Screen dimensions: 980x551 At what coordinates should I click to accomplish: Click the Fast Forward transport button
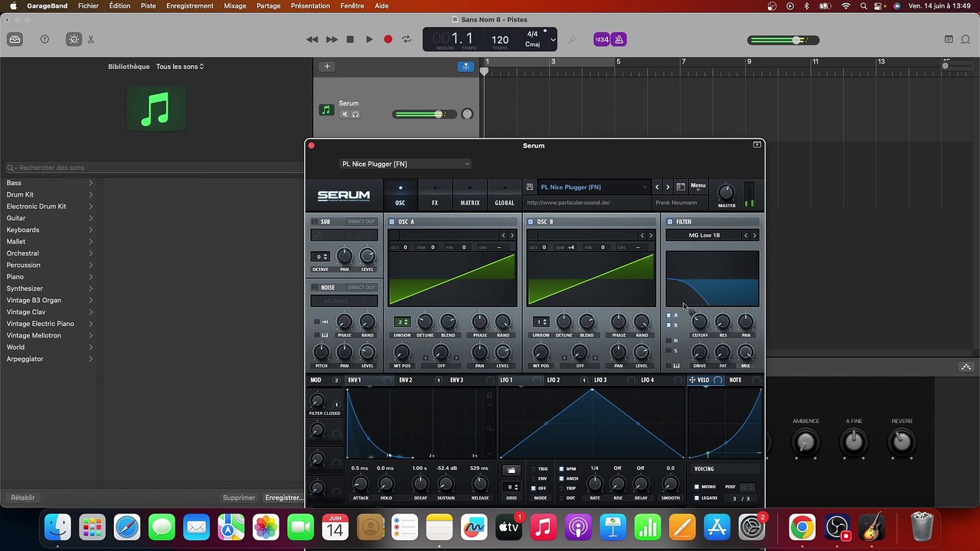pyautogui.click(x=332, y=39)
